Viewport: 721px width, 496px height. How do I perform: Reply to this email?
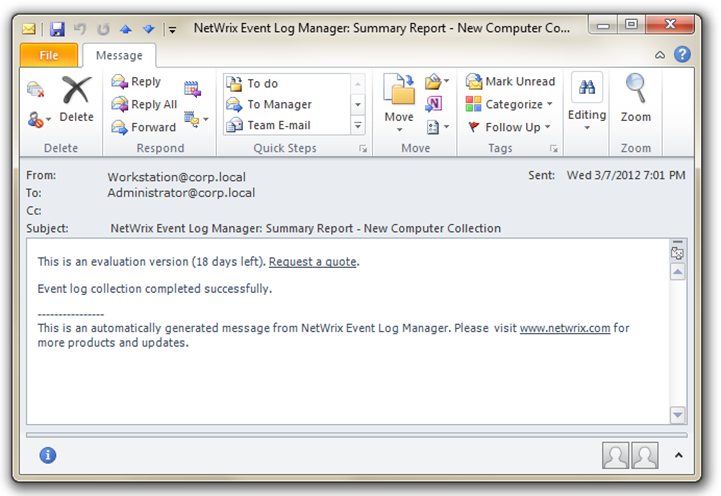tap(135, 82)
